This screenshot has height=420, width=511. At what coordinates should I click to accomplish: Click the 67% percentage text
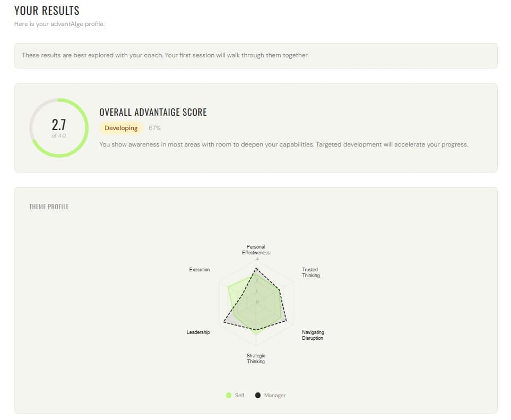[154, 128]
